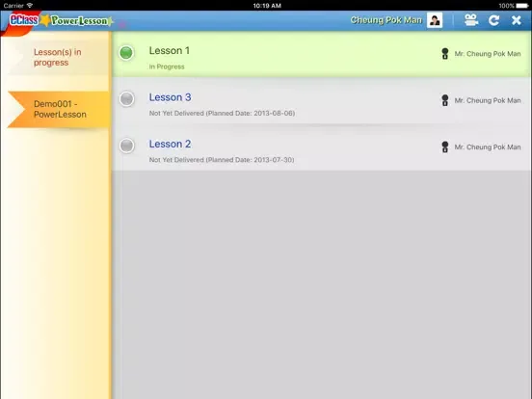The image size is (532, 399).
Task: Select Demo001 - PowerLesson tab
Action: [x=59, y=109]
